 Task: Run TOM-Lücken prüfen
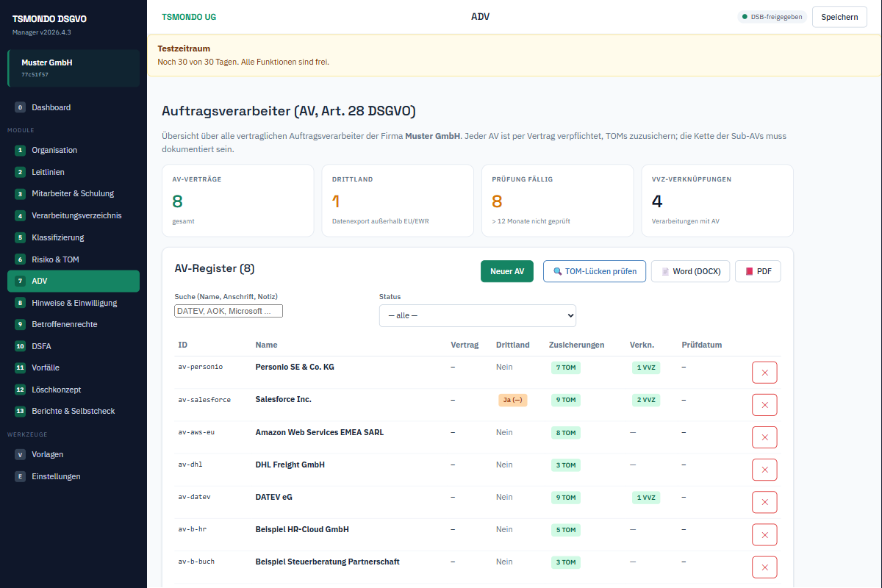click(x=595, y=271)
